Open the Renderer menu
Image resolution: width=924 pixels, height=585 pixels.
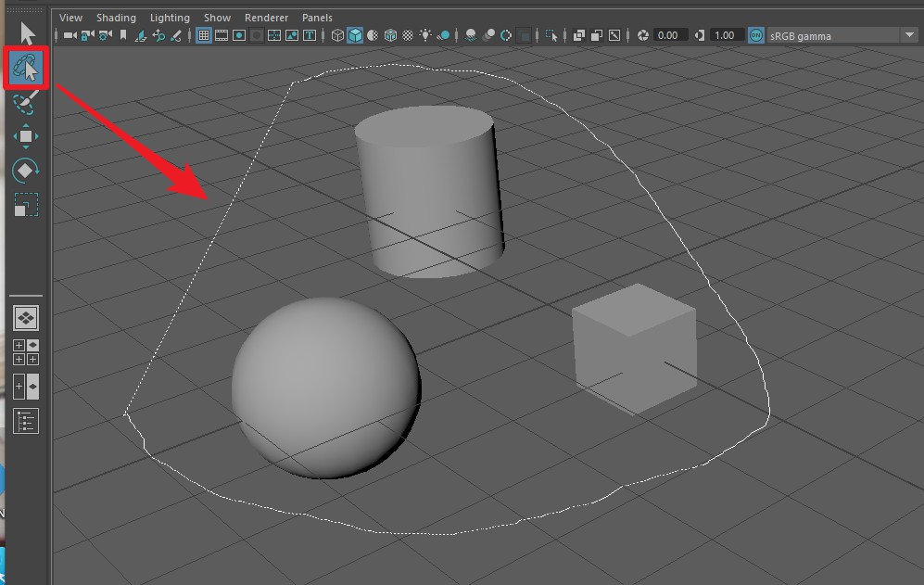pyautogui.click(x=266, y=18)
